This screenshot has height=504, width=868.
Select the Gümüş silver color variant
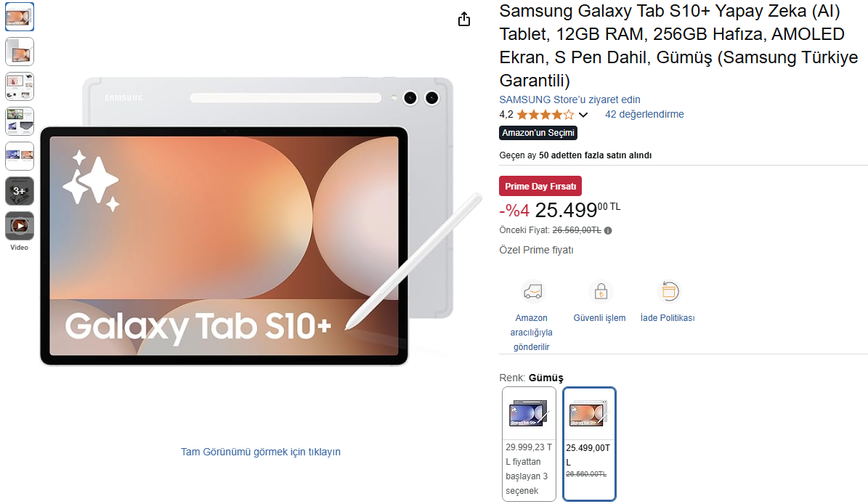(589, 444)
